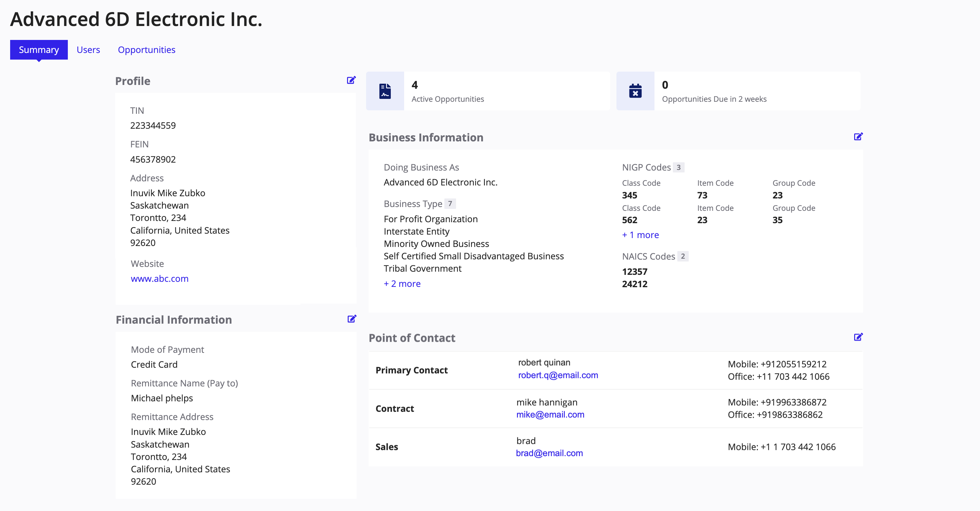This screenshot has width=980, height=511.
Task: Click the page title 'Advanced 6D Electronic Inc.'
Action: pyautogui.click(x=136, y=19)
